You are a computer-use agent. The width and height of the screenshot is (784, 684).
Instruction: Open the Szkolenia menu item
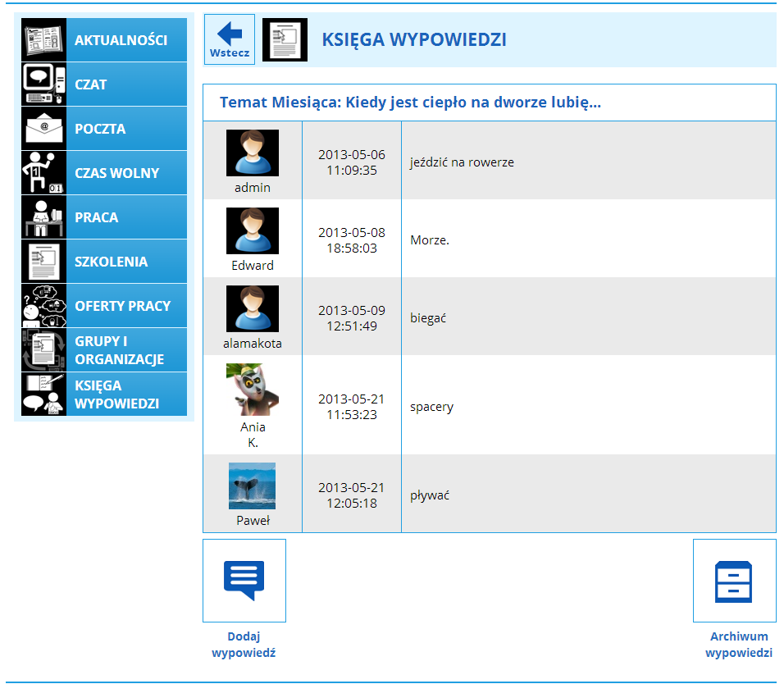[x=104, y=261]
